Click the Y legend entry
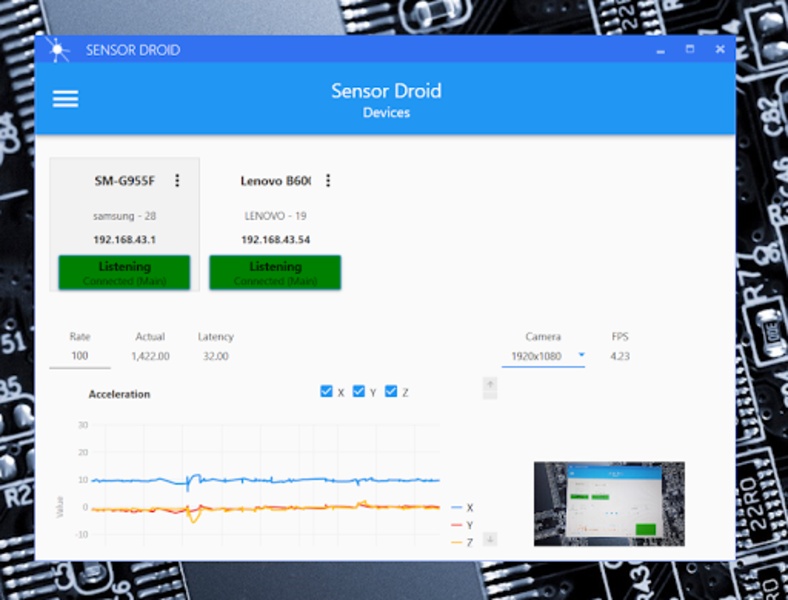This screenshot has height=600, width=788. 462,525
